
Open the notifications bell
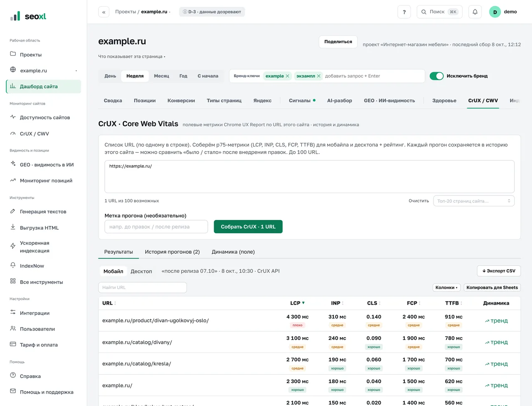[475, 12]
